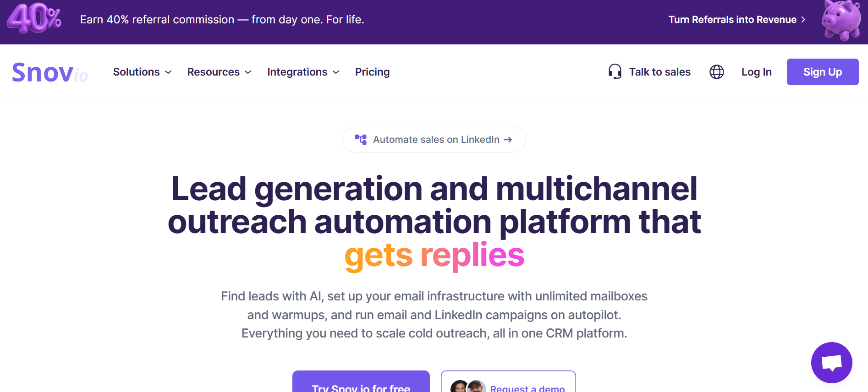Expand the Solutions dropdown menu
The height and width of the screenshot is (392, 868).
tap(142, 72)
